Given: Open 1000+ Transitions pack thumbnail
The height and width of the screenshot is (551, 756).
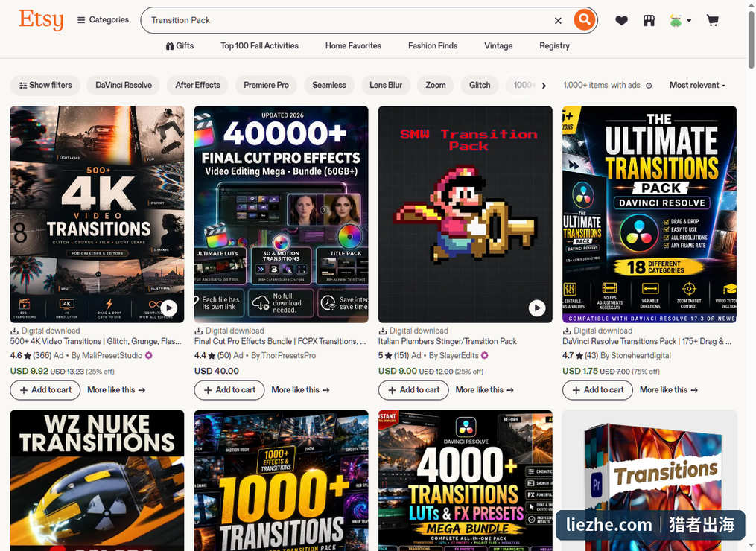Looking at the screenshot, I should pos(281,480).
